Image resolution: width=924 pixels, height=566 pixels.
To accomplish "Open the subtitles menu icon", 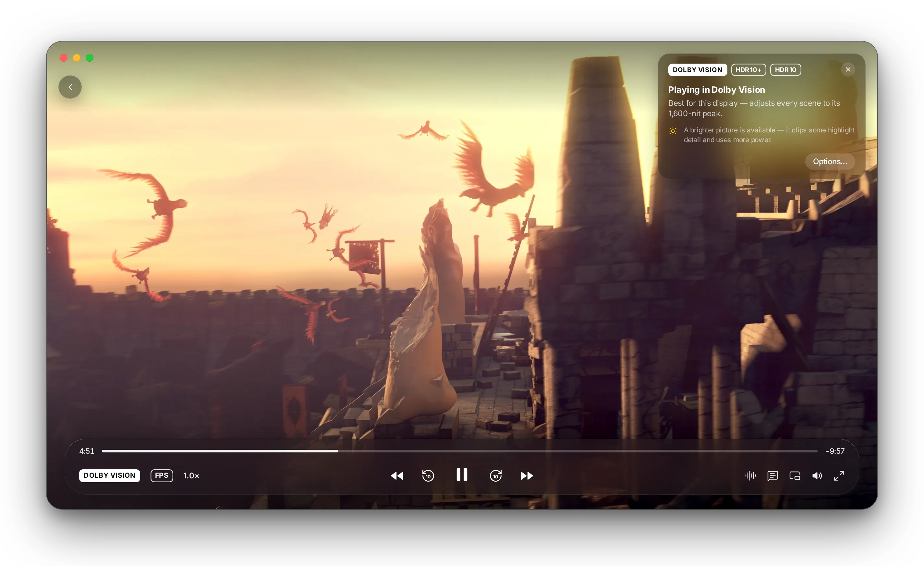I will (773, 475).
